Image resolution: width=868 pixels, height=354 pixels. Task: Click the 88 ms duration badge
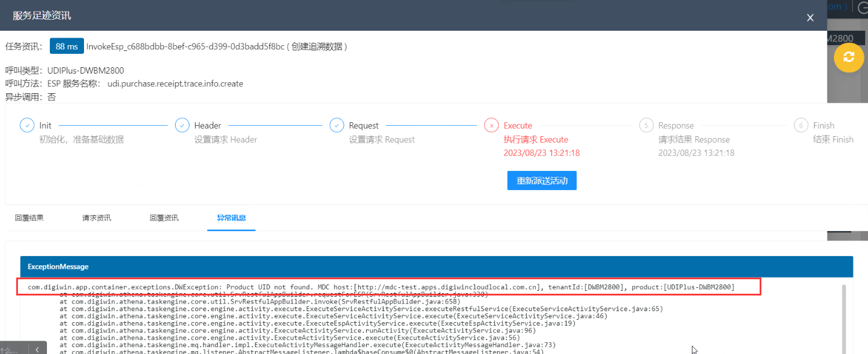pos(67,46)
